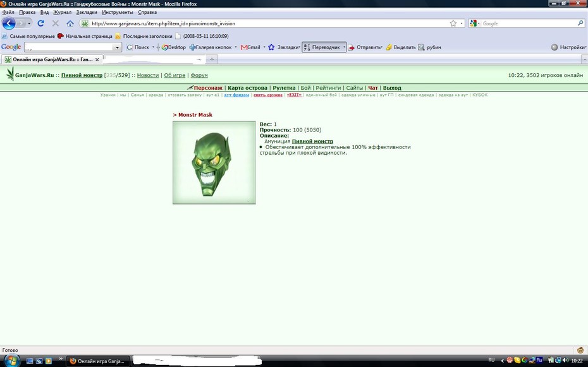Open the Об игре link
This screenshot has height=367, width=588.
click(x=175, y=75)
